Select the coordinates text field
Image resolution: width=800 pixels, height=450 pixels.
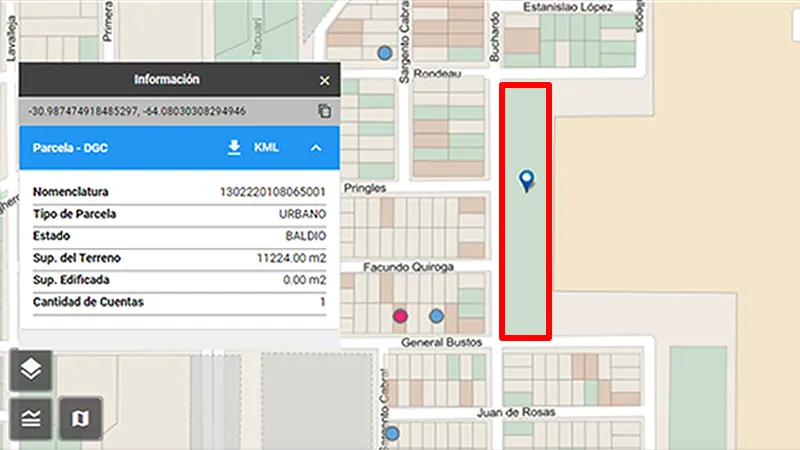click(138, 111)
